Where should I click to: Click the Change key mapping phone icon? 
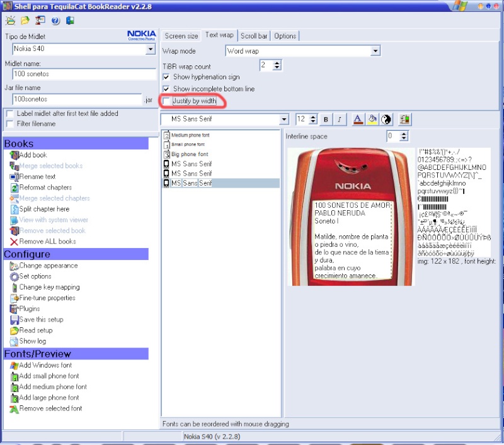[14, 288]
